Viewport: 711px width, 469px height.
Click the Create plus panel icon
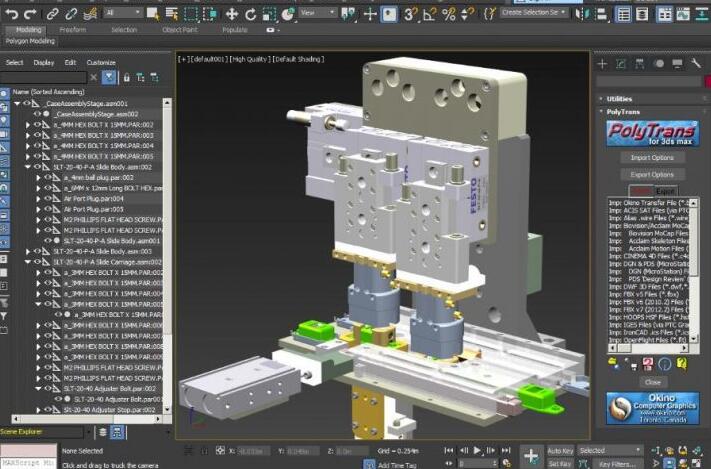click(x=603, y=64)
